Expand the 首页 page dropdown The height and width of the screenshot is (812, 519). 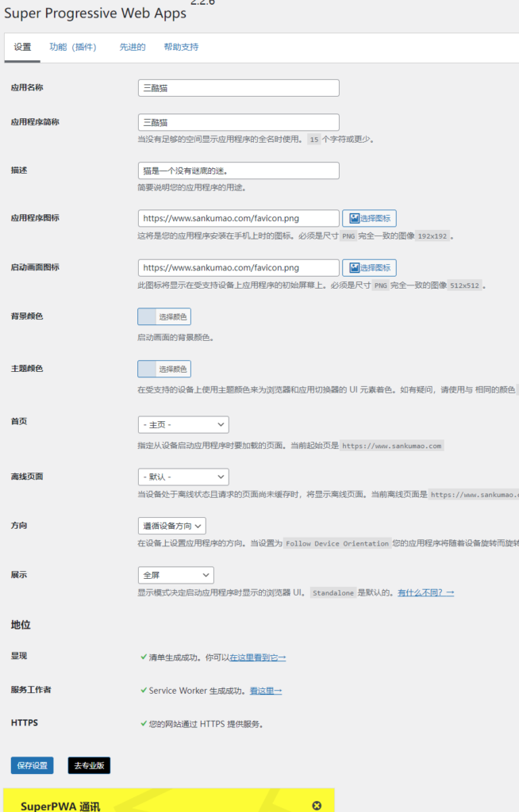pos(183,425)
